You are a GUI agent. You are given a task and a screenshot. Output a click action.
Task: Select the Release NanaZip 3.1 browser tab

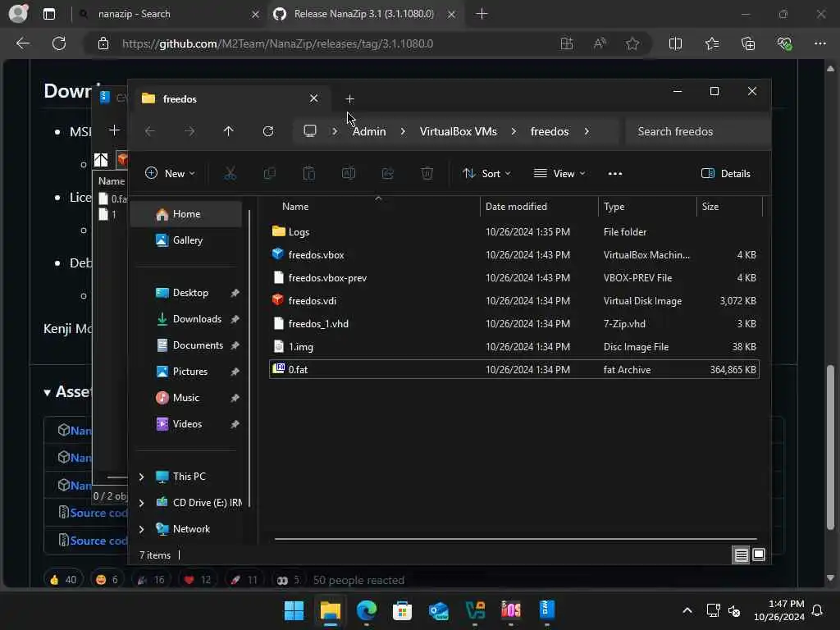point(364,14)
